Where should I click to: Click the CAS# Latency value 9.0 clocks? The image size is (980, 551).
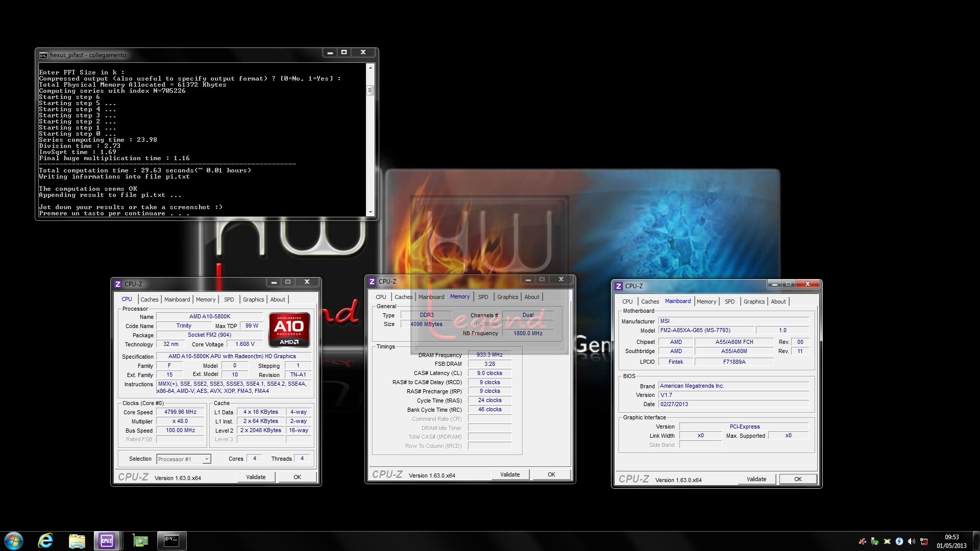pyautogui.click(x=490, y=373)
